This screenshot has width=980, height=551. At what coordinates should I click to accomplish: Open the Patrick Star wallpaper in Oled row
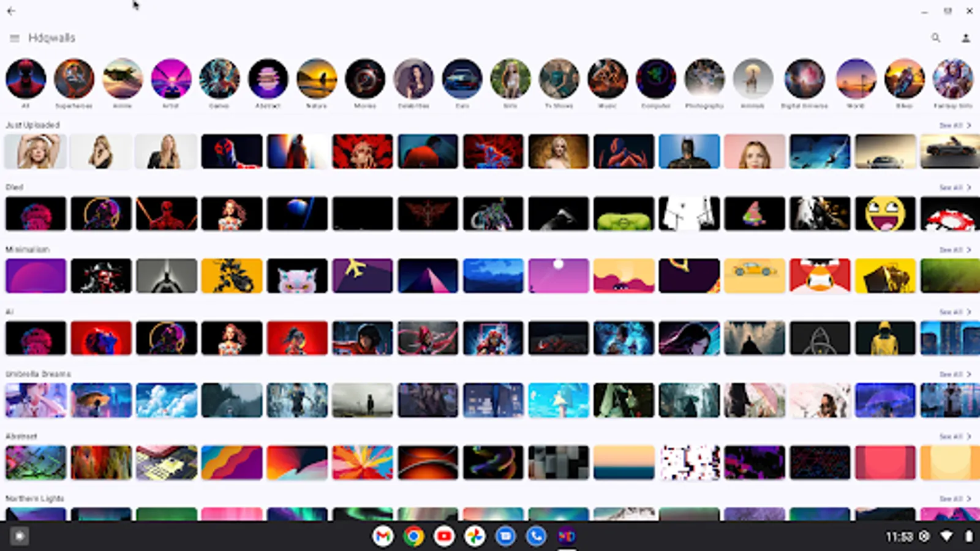755,214
